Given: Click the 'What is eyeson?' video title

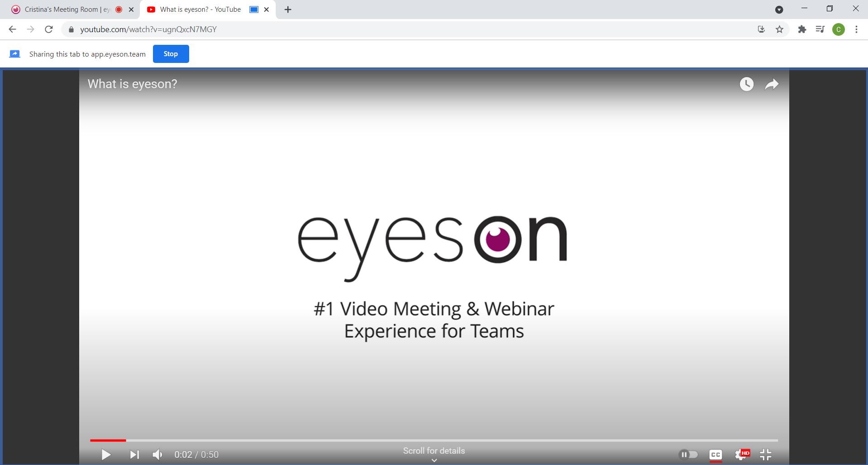Looking at the screenshot, I should click(x=132, y=84).
